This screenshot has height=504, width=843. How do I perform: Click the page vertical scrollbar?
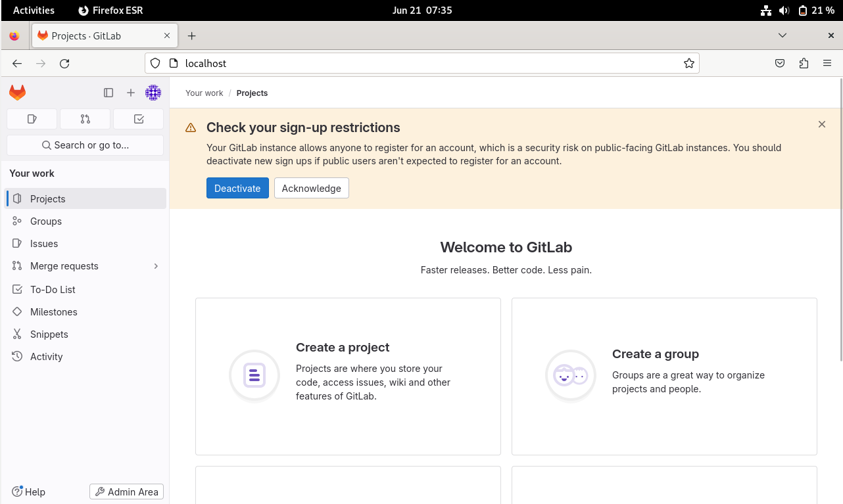[x=841, y=219]
